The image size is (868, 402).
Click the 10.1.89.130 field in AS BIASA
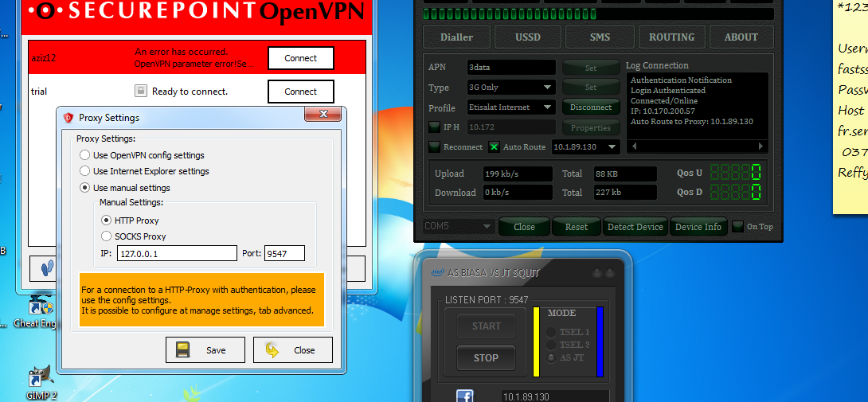click(555, 396)
